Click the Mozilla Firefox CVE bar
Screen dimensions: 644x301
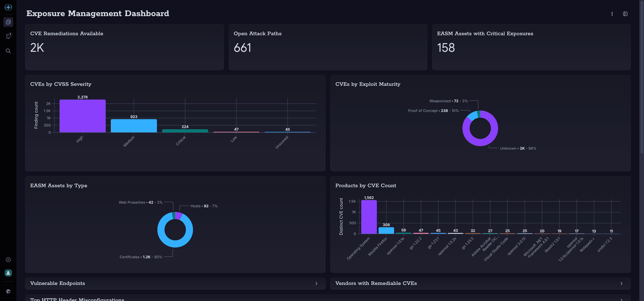(x=386, y=231)
